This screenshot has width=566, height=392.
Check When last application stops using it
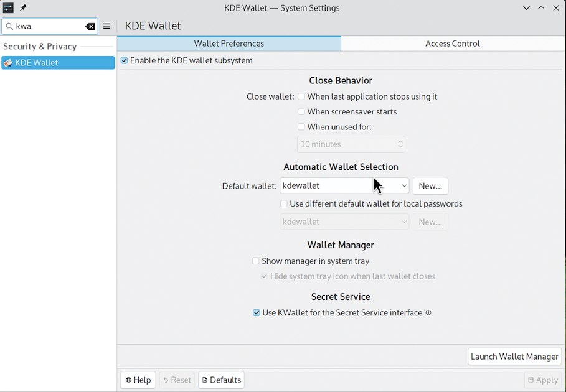[301, 96]
